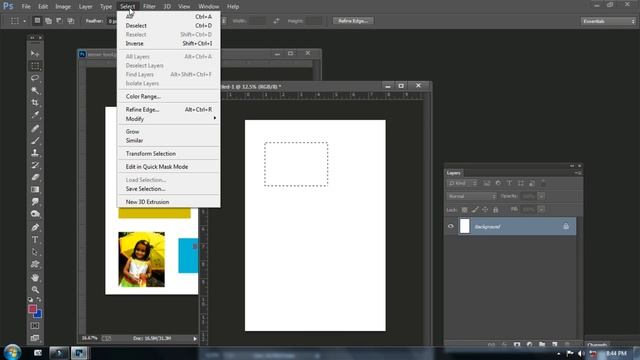This screenshot has height=360, width=640.
Task: Open the Fill slider dropdown arrow
Action: tap(541, 209)
